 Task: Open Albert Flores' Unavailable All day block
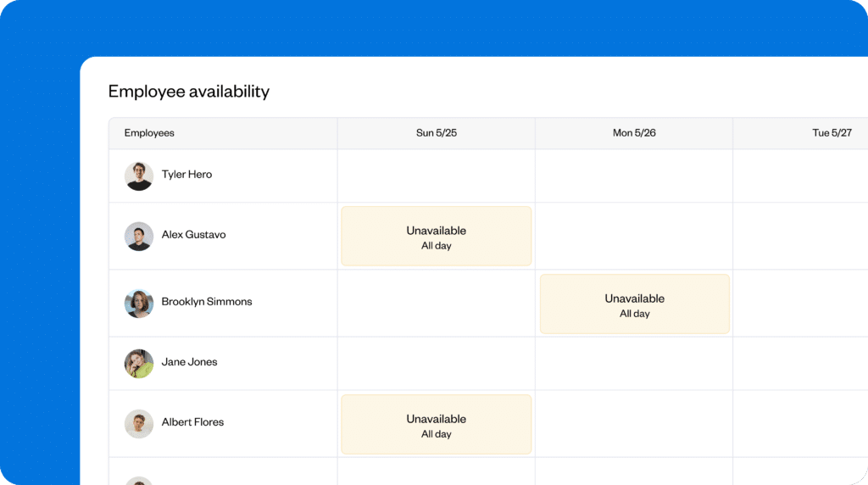coord(437,425)
